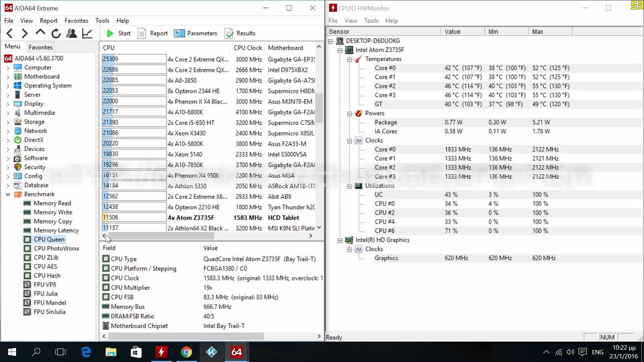Expand the Computer tree node

[x=8, y=68]
